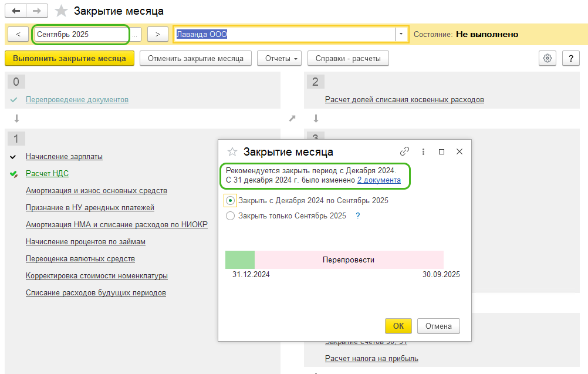Open help with the question mark icon
Viewport: 588px width, 374px height.
[570, 58]
